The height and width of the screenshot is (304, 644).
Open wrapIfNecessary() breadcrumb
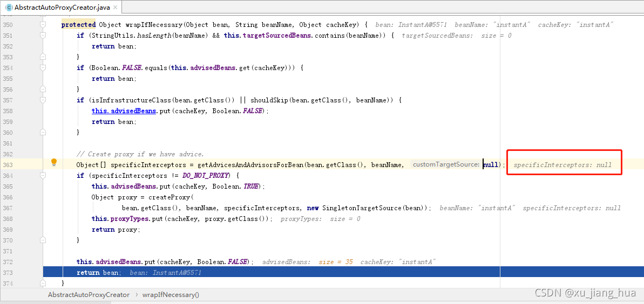(x=171, y=294)
